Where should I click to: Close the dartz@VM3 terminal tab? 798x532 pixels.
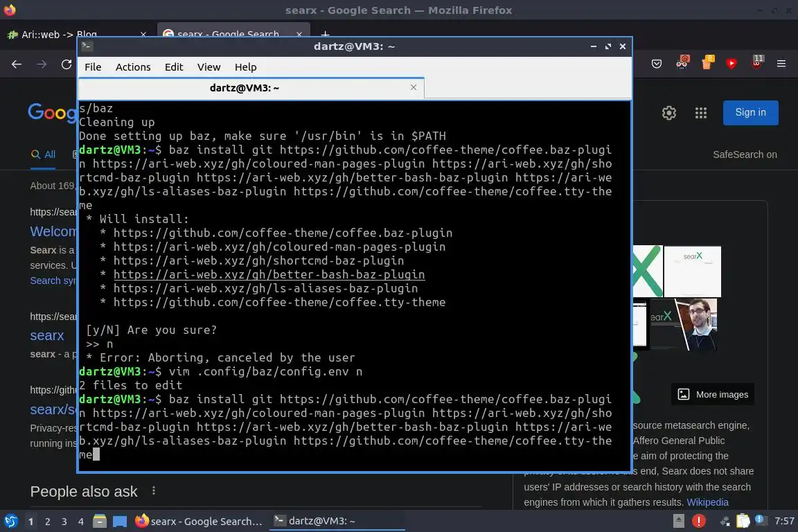coord(414,87)
